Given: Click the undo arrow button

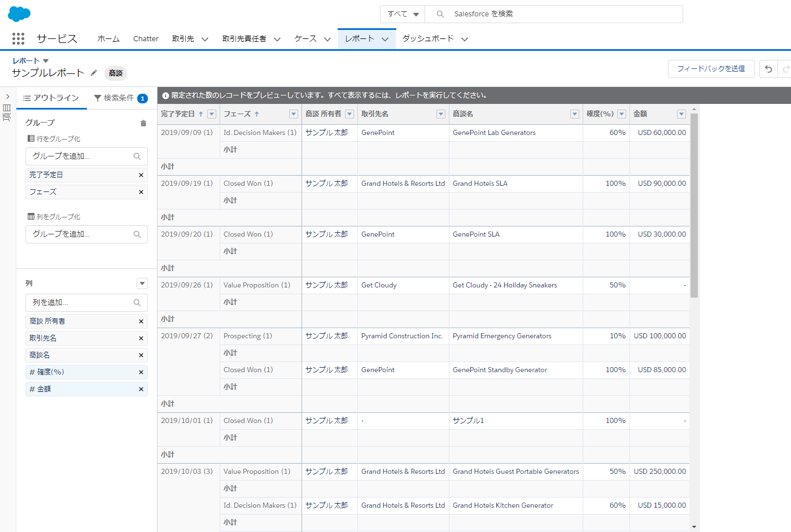Looking at the screenshot, I should pos(768,69).
